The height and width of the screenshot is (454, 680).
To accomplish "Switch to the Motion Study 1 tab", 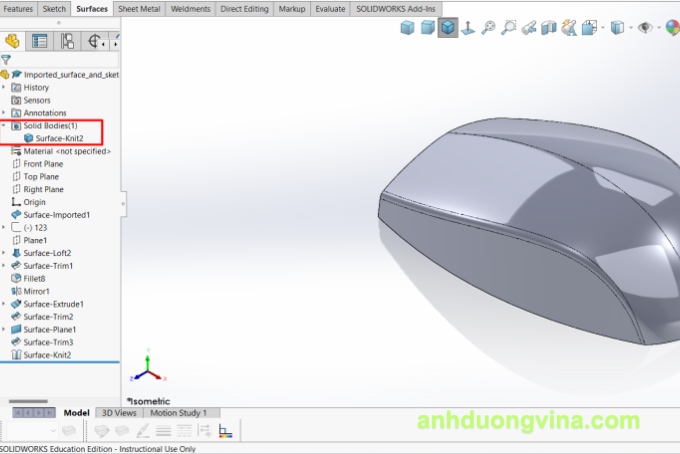I will click(178, 412).
